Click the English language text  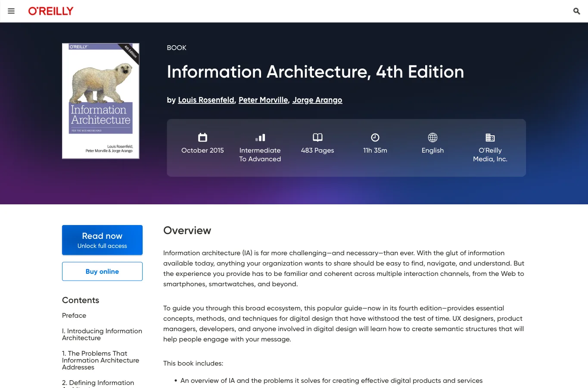click(432, 150)
